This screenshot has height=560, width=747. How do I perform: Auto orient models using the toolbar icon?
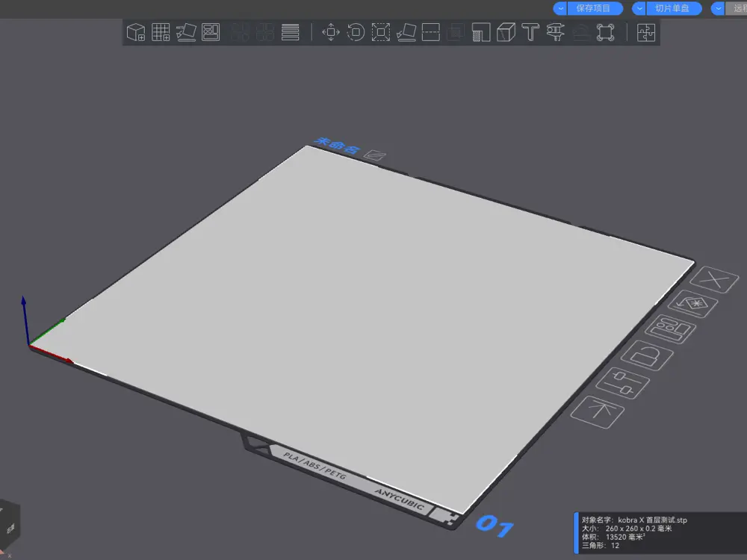pos(186,32)
